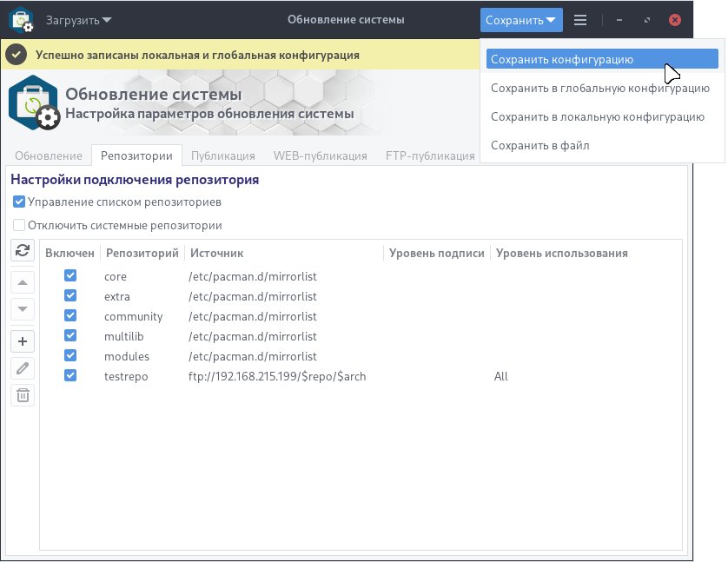Refresh the repository list
Viewport: 728px width, 562px height.
22,252
